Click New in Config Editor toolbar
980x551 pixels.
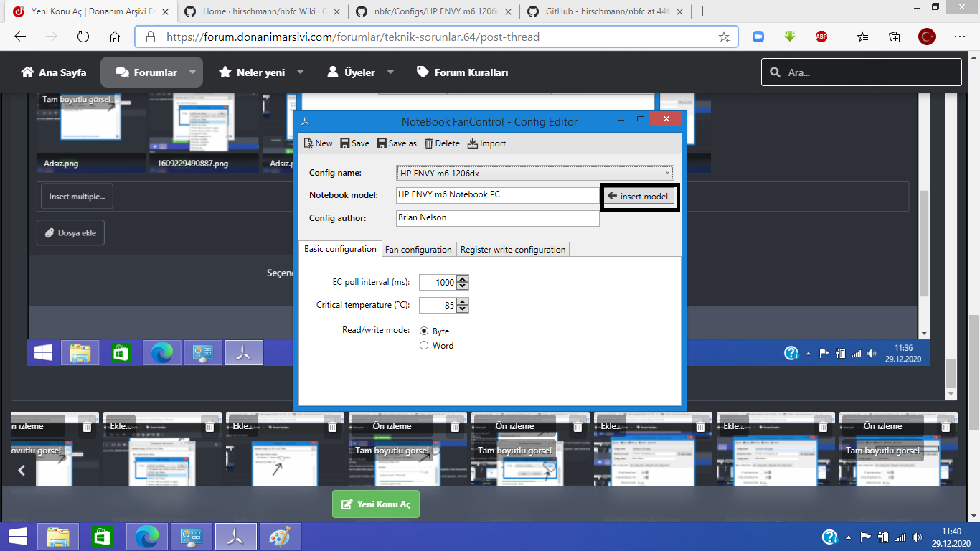pos(318,143)
